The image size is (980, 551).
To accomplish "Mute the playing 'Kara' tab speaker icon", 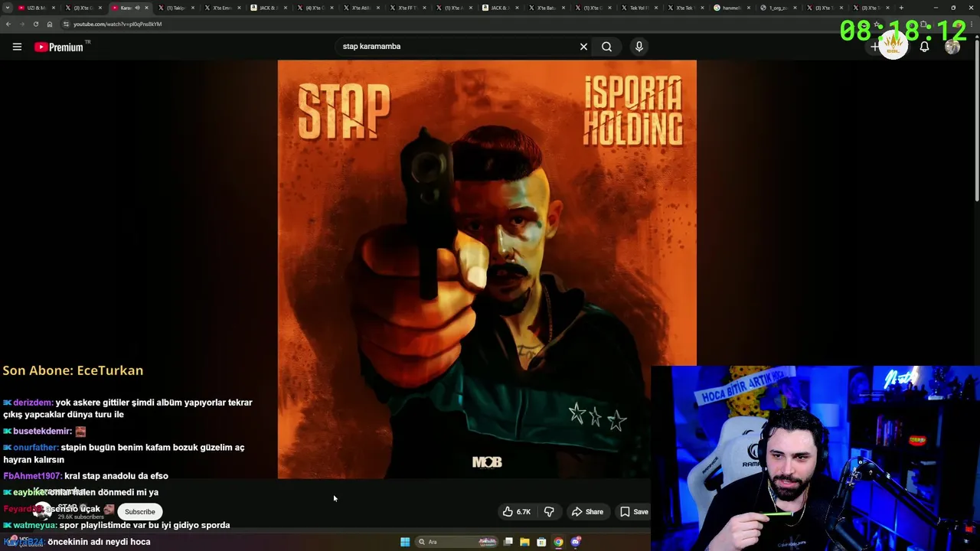I will click(x=137, y=8).
